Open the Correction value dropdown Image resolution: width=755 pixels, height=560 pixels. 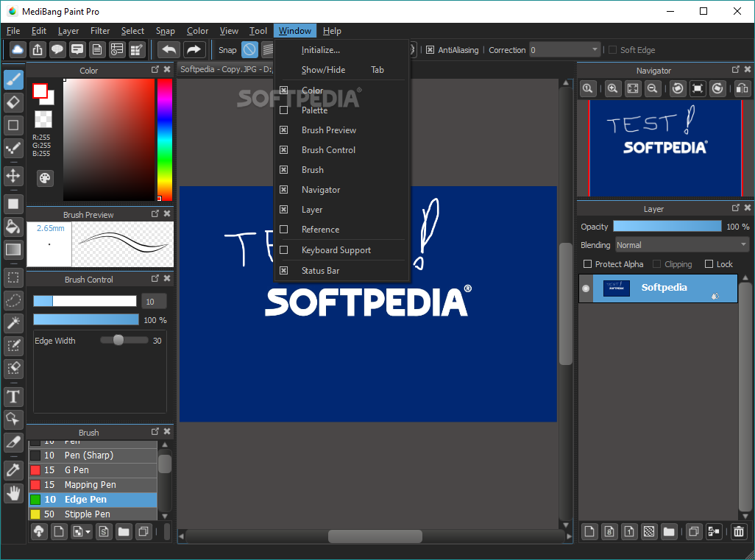pyautogui.click(x=565, y=49)
